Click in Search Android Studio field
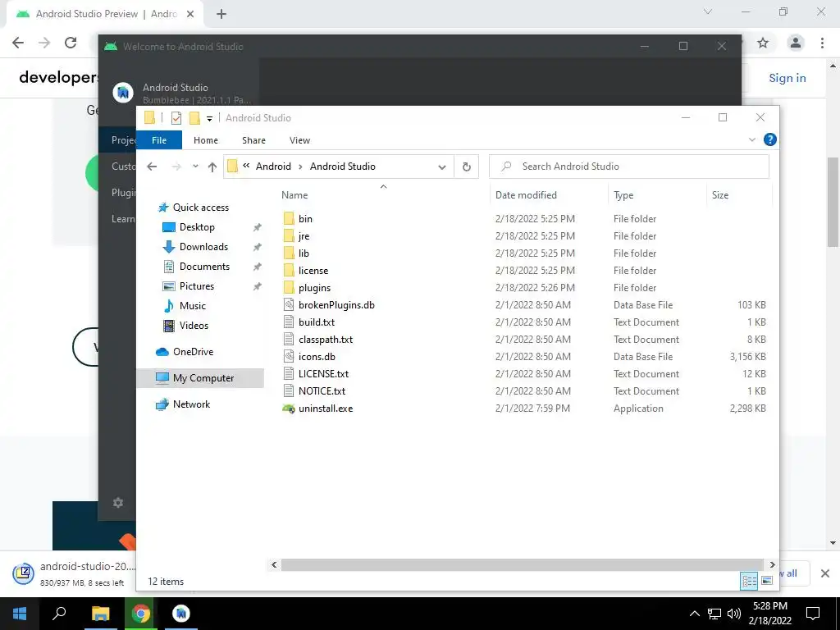The image size is (840, 630). pyautogui.click(x=629, y=167)
